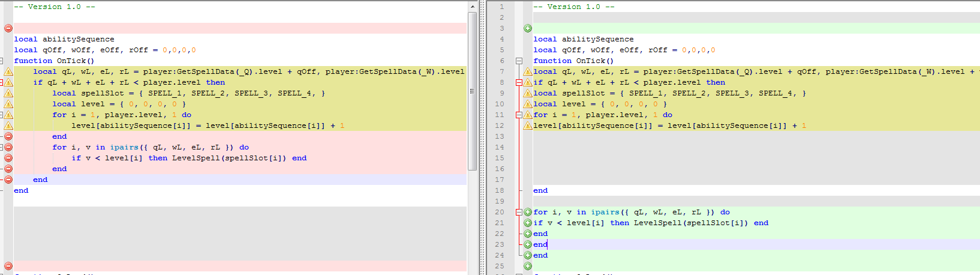Click 'function OnTick()' in the right pane
Screen dimensions: 980x275
[574, 61]
